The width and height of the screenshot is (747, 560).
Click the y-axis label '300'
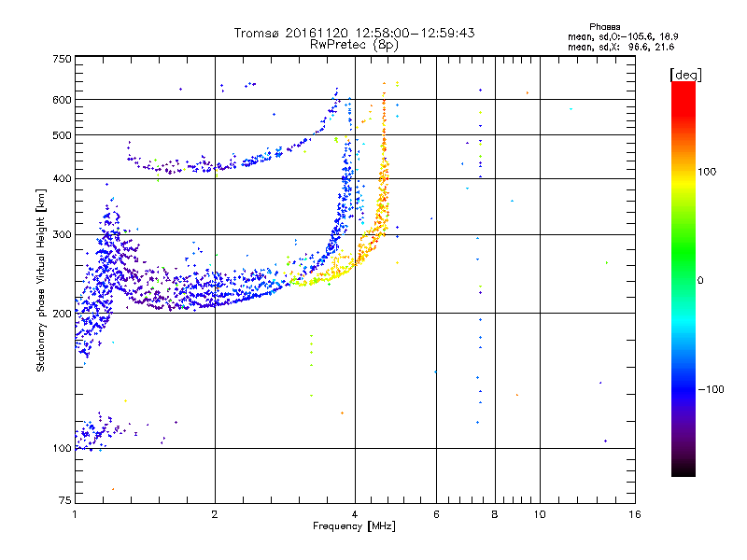tap(62, 234)
